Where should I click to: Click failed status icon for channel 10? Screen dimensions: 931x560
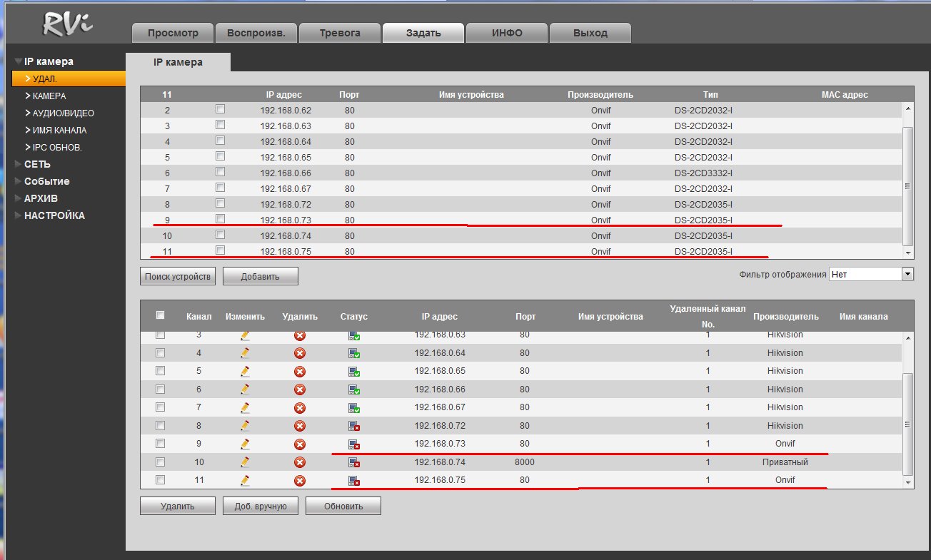click(354, 462)
